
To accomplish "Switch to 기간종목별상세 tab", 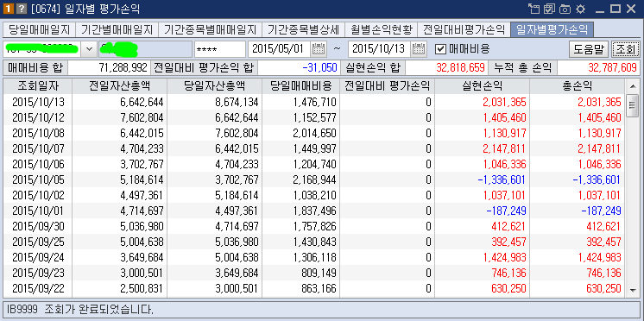I will (x=303, y=29).
